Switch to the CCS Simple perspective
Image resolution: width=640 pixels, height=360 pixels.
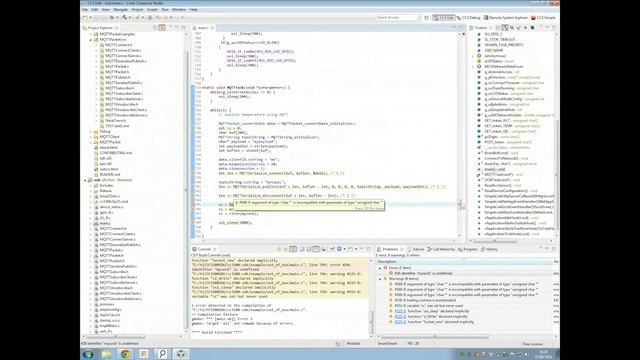click(543, 18)
